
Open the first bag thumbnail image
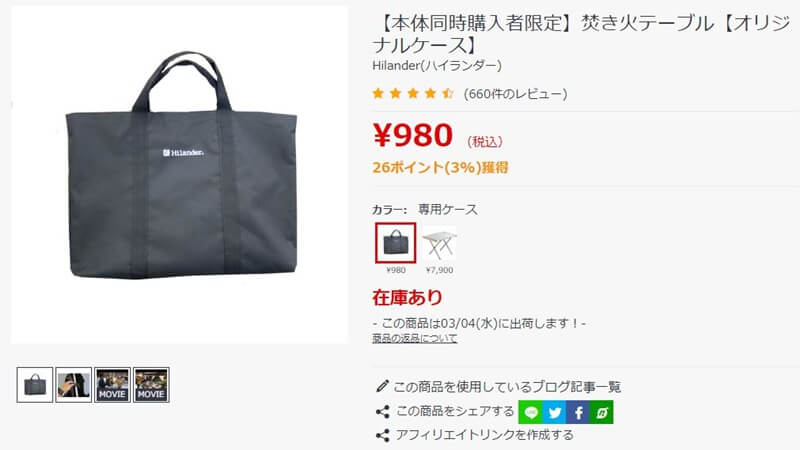point(35,385)
